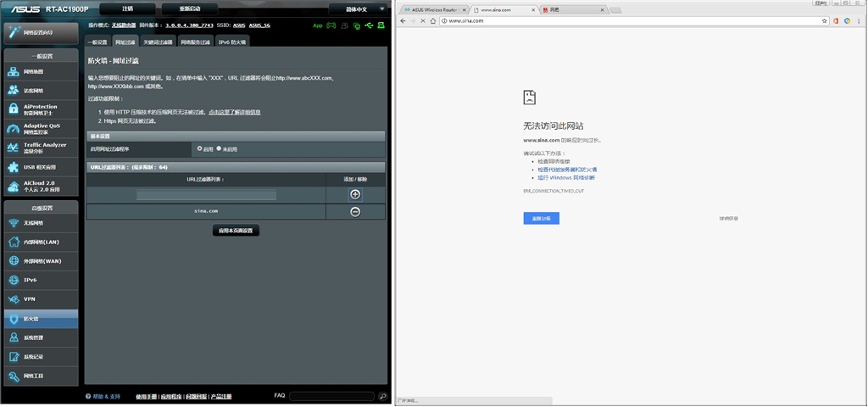Click Chrome's back arrow
Image resolution: width=868 pixels, height=407 pixels.
click(x=403, y=20)
